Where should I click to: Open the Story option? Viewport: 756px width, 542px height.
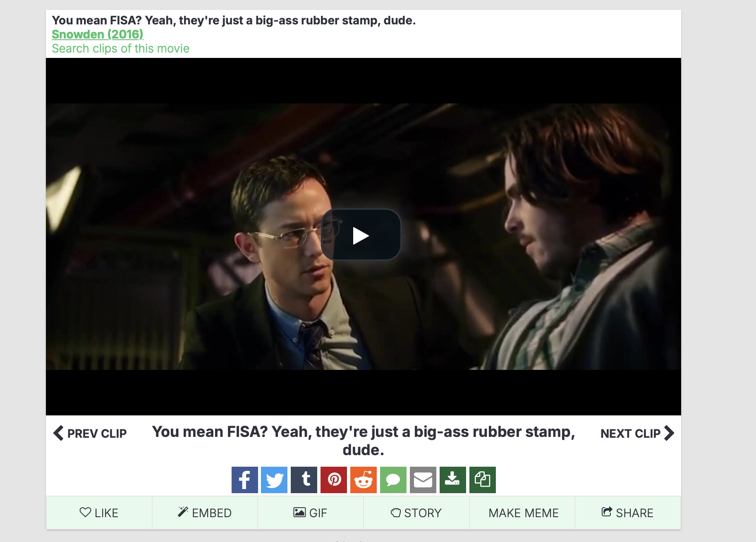416,513
